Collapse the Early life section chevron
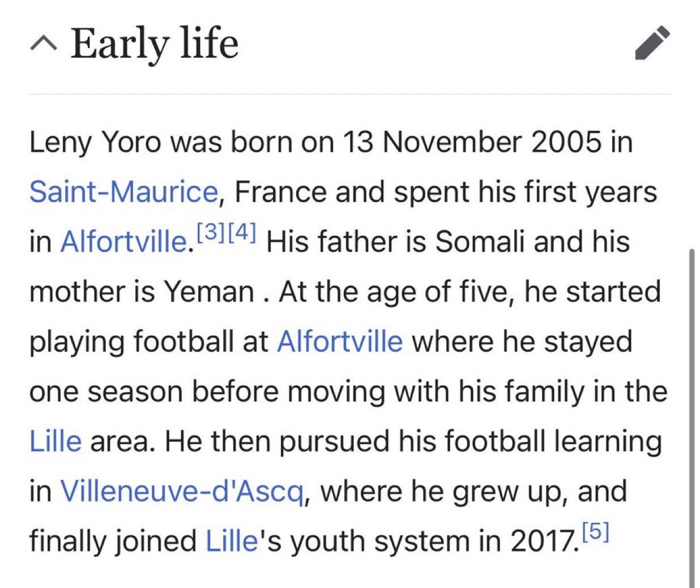Image resolution: width=700 pixels, height=588 pixels. click(43, 43)
